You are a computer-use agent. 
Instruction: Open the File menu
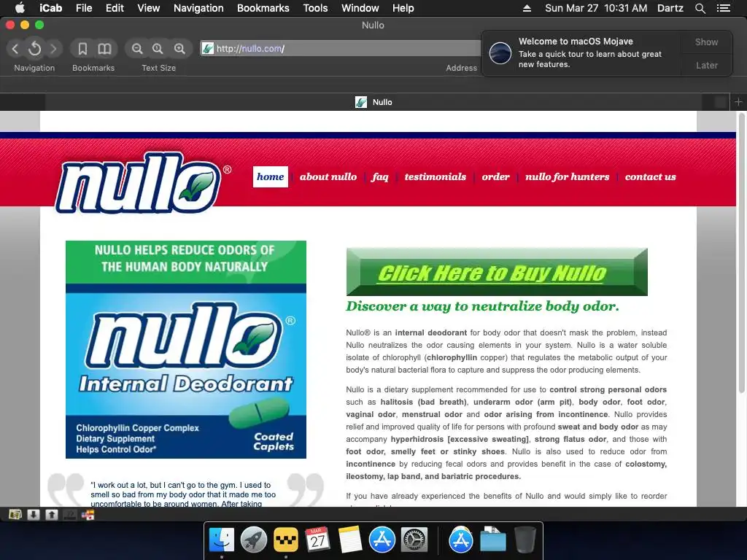84,8
